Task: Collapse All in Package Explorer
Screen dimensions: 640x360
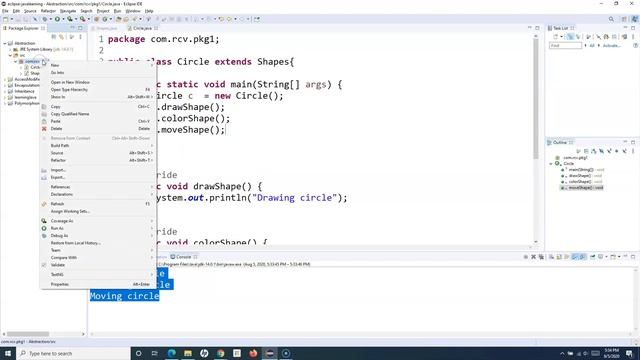Action: (53, 37)
